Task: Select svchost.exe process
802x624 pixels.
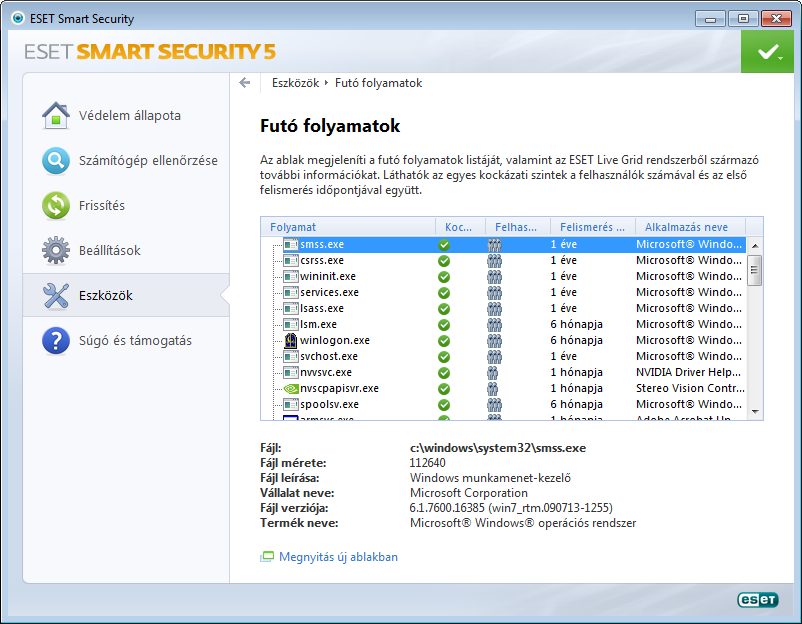Action: [x=503, y=356]
